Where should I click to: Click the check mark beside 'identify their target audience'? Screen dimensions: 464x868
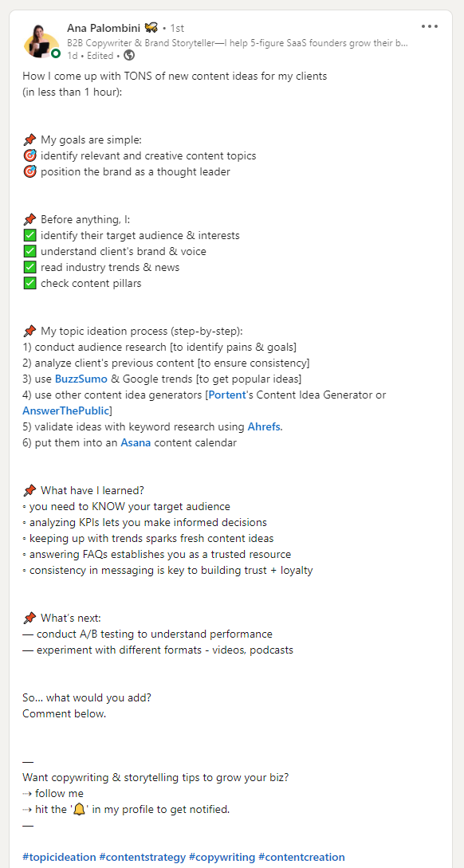(30, 235)
